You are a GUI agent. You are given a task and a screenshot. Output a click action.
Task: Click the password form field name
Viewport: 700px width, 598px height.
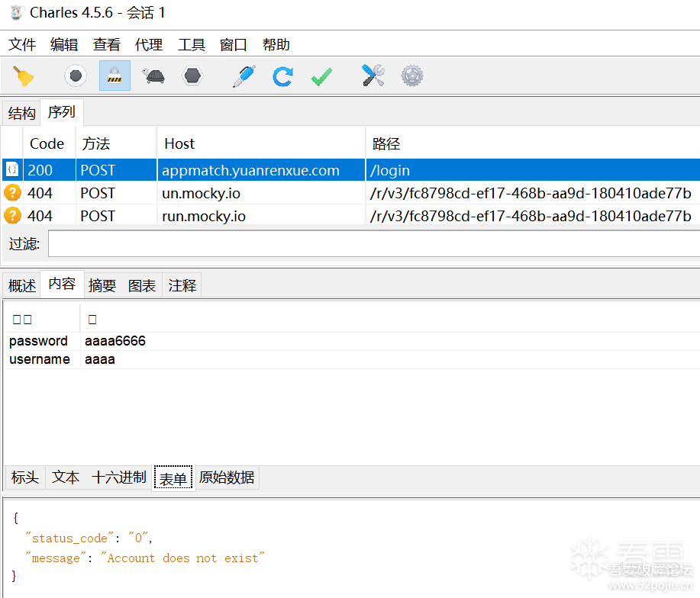(38, 341)
